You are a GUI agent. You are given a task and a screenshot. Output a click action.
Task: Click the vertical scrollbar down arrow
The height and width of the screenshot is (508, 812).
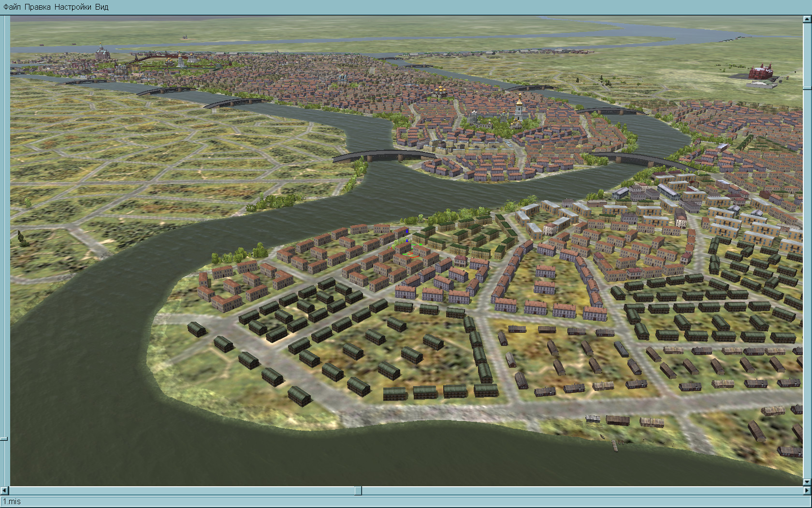pyautogui.click(x=807, y=482)
